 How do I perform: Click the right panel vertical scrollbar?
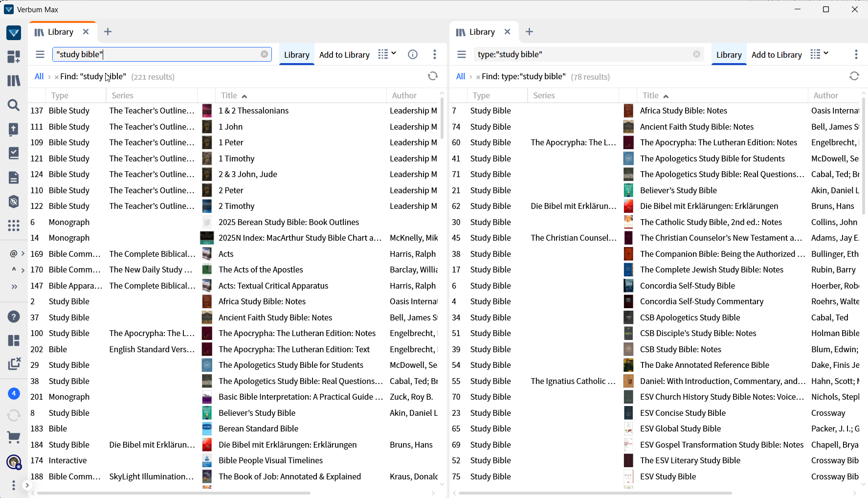pyautogui.click(x=864, y=157)
